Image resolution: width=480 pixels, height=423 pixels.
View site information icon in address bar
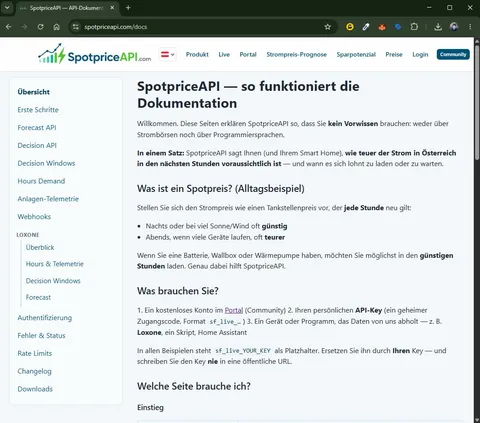pos(76,27)
